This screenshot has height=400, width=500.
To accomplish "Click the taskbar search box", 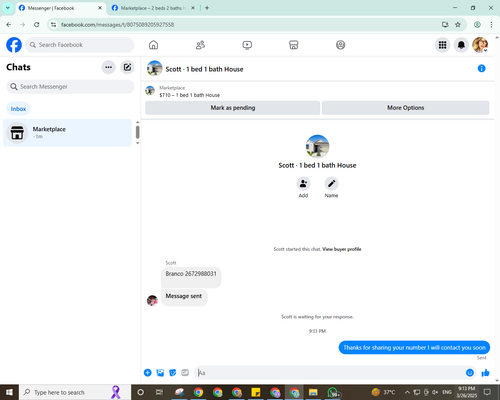I will click(75, 392).
